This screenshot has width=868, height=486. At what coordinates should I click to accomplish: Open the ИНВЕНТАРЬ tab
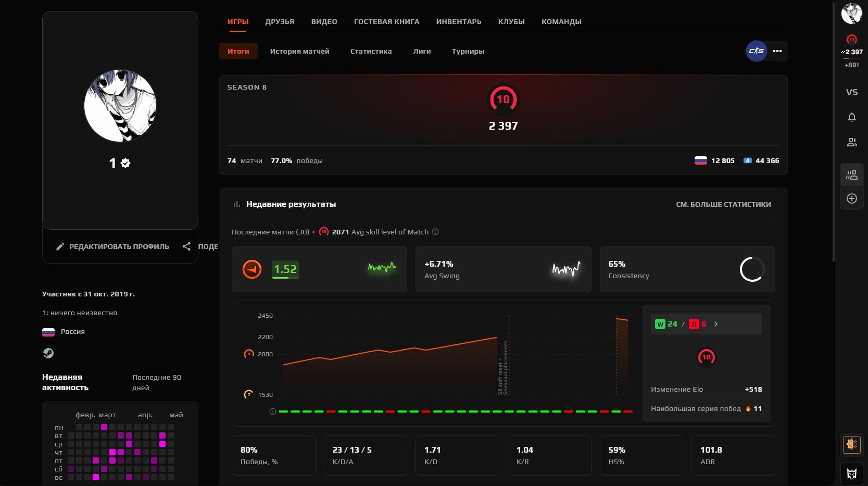pos(459,21)
